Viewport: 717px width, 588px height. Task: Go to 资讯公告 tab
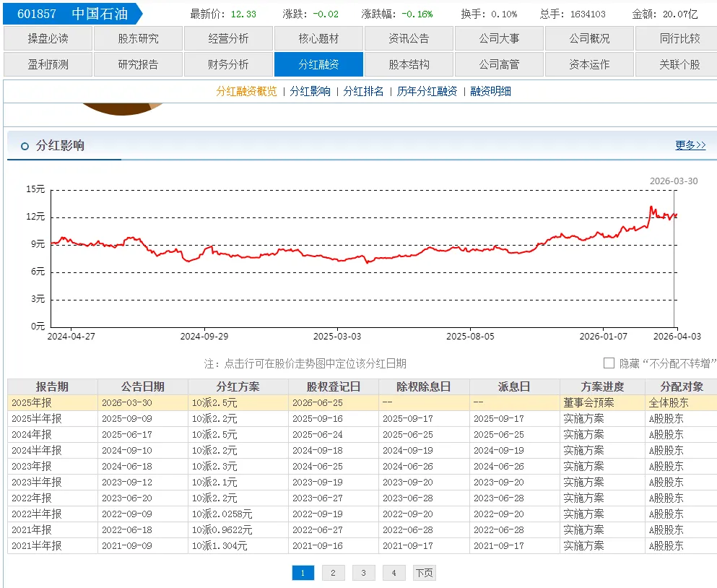point(409,38)
